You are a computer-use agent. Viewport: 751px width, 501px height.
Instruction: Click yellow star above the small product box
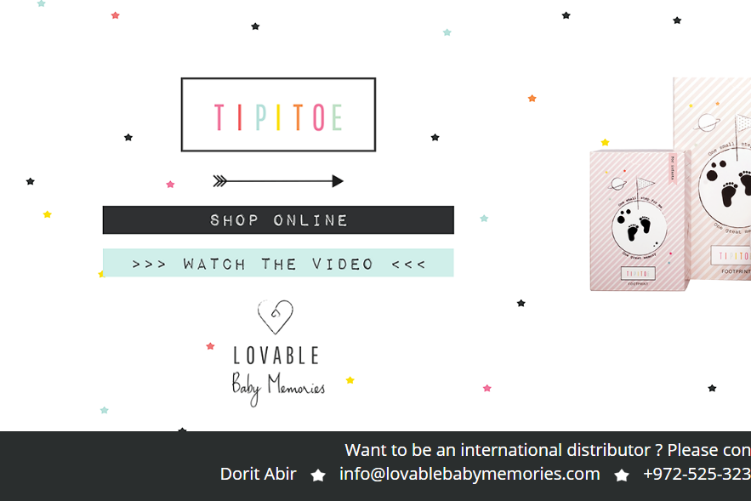pyautogui.click(x=605, y=142)
